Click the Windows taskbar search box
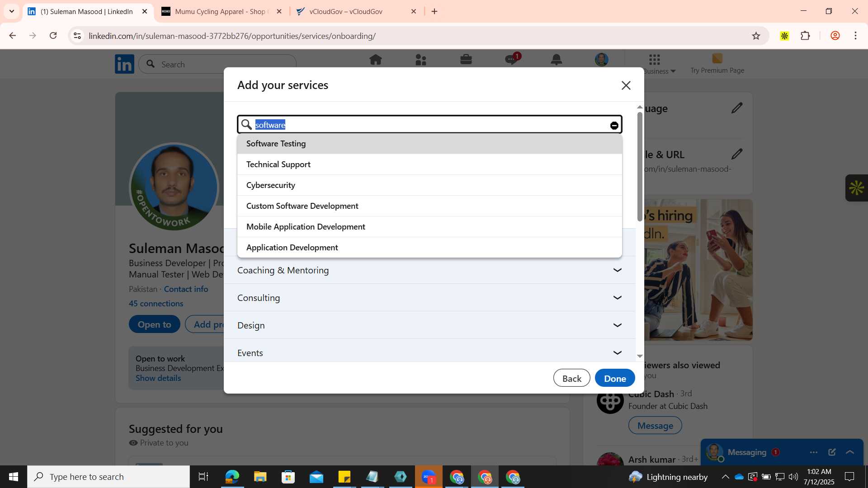The image size is (868, 488). pyautogui.click(x=108, y=477)
